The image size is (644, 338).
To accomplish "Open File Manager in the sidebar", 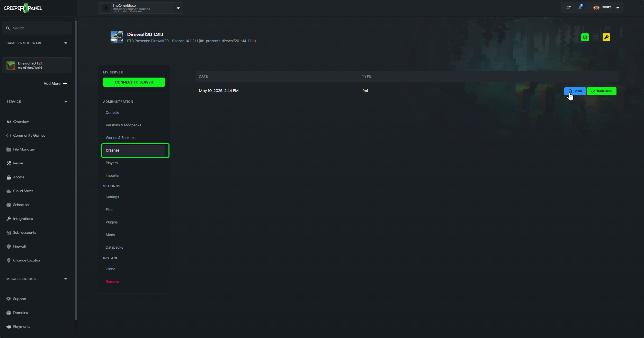I will (24, 149).
